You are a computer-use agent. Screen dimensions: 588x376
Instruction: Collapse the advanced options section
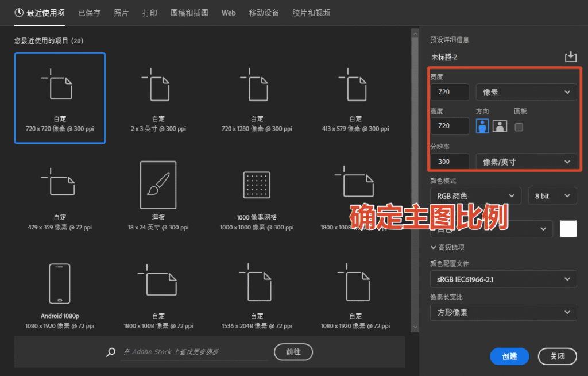coord(447,247)
